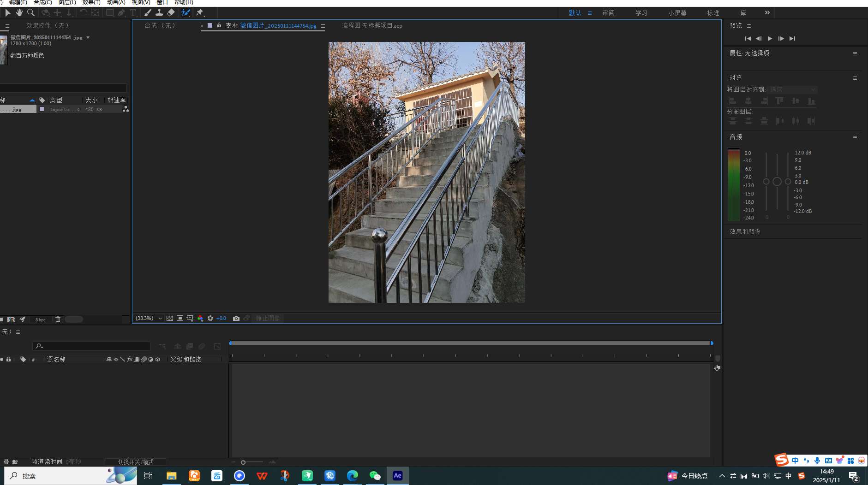Toggle motion blur switch column header
The width and height of the screenshot is (868, 485).
click(x=144, y=359)
